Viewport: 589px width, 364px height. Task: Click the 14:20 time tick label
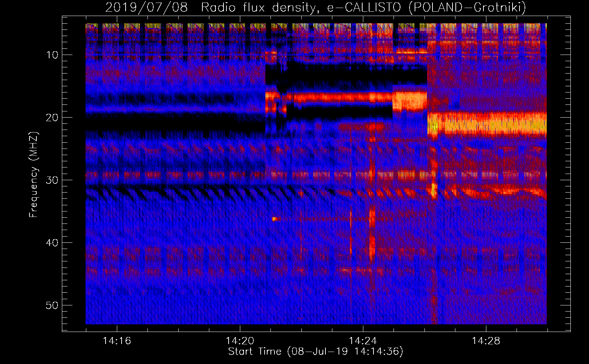click(240, 341)
